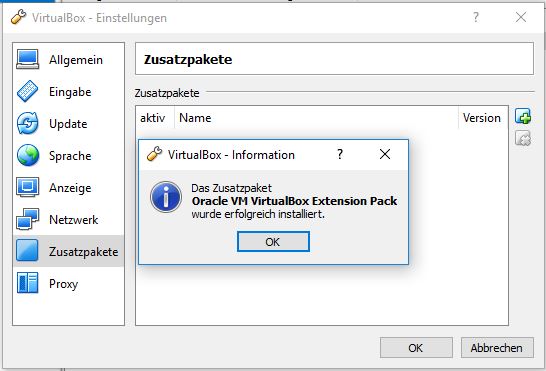Open the Update settings icon
Image resolution: width=546 pixels, height=371 pixels.
click(28, 123)
